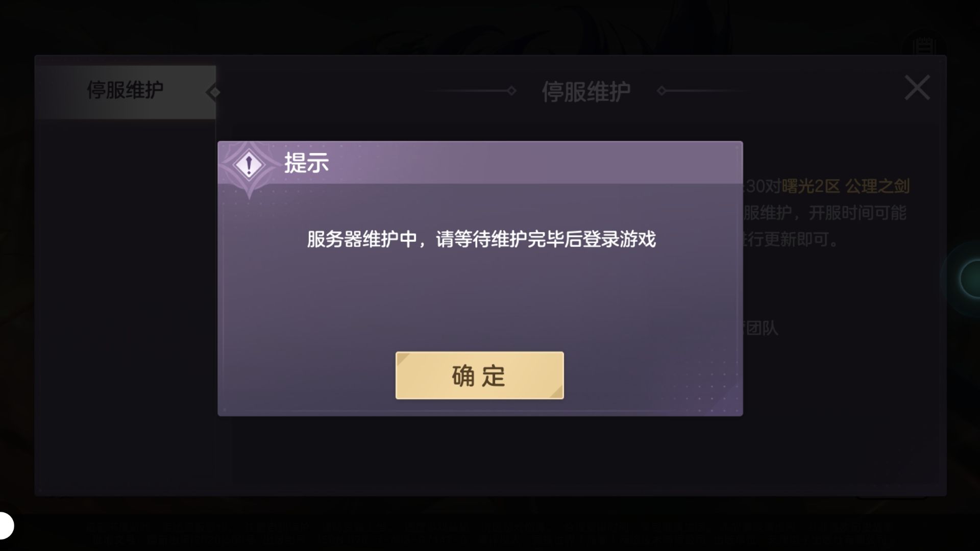Click the 确定 confirm button
Screen dimensions: 980x551
tap(479, 375)
